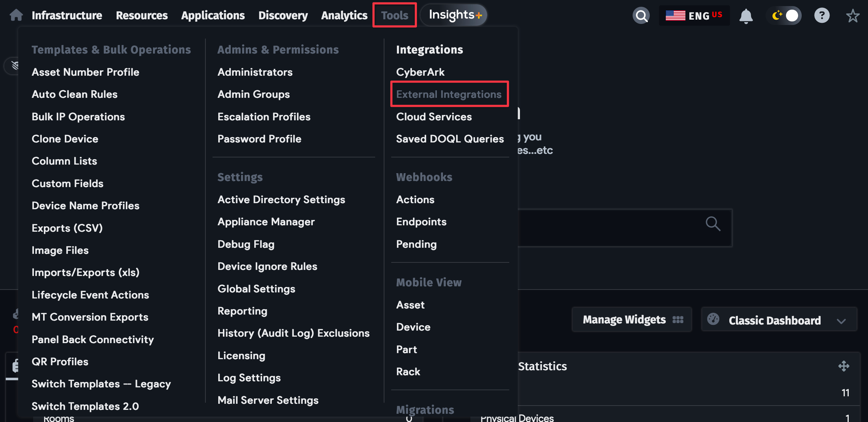Click the Manage Widgets button
868x422 pixels.
(x=624, y=319)
